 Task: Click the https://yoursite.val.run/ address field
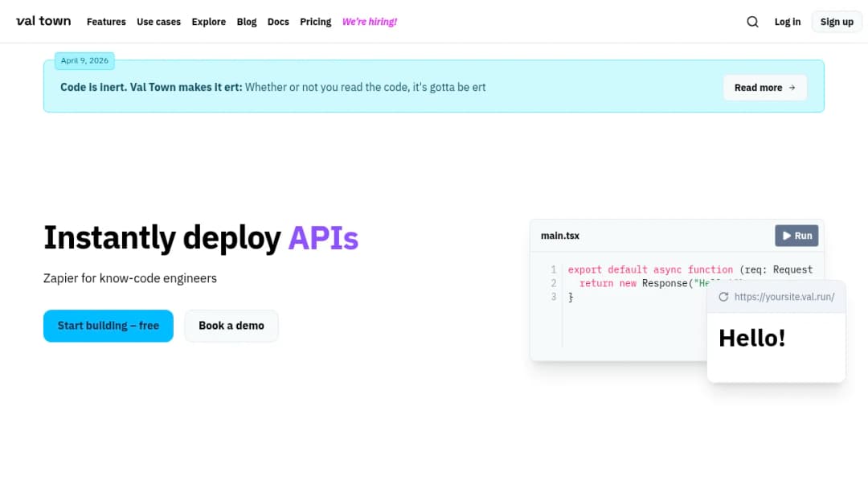(784, 297)
